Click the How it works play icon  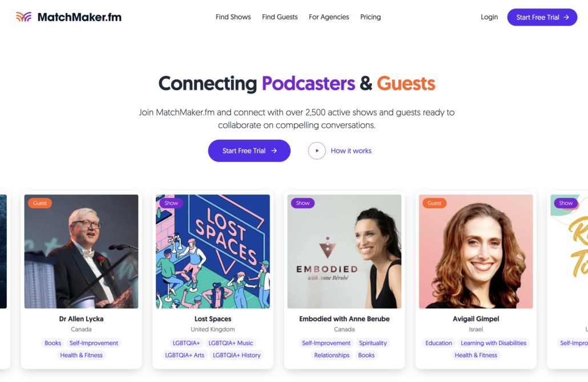tap(317, 151)
